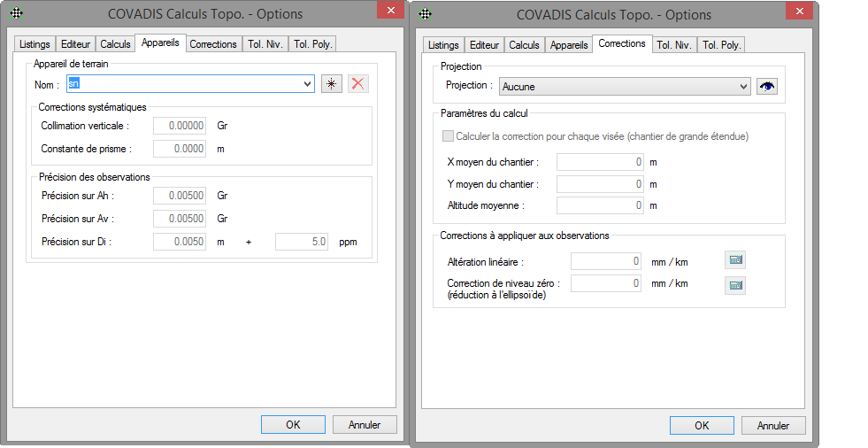Select Corrections tab in right window
The image size is (868, 448).
click(622, 43)
